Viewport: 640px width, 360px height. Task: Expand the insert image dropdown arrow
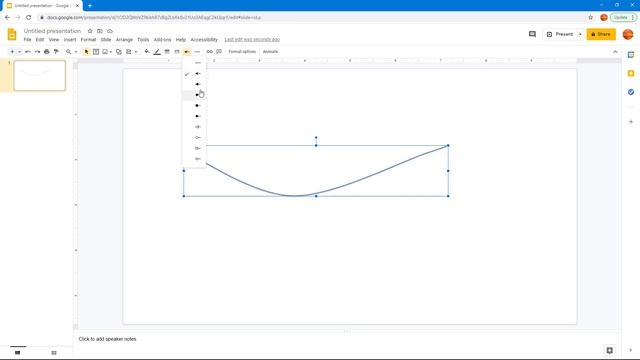click(x=111, y=52)
